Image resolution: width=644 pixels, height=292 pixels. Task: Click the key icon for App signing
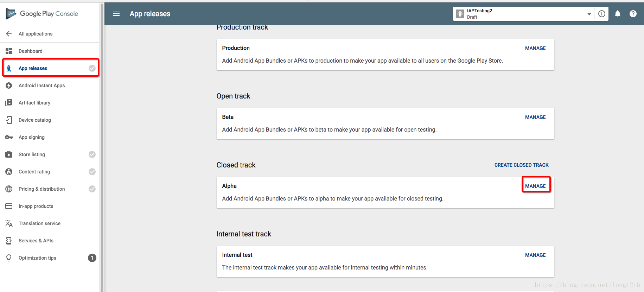point(9,137)
